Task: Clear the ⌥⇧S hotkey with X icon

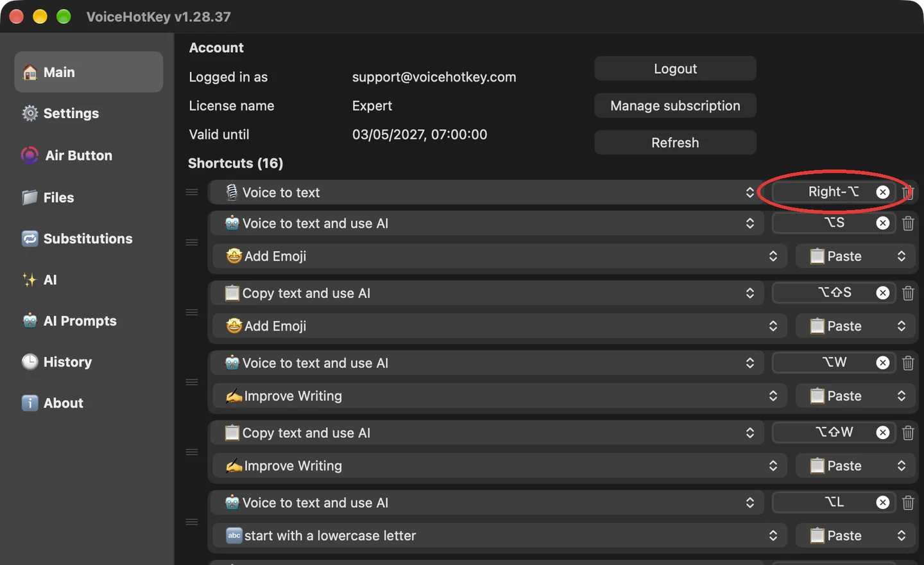Action: (x=883, y=293)
